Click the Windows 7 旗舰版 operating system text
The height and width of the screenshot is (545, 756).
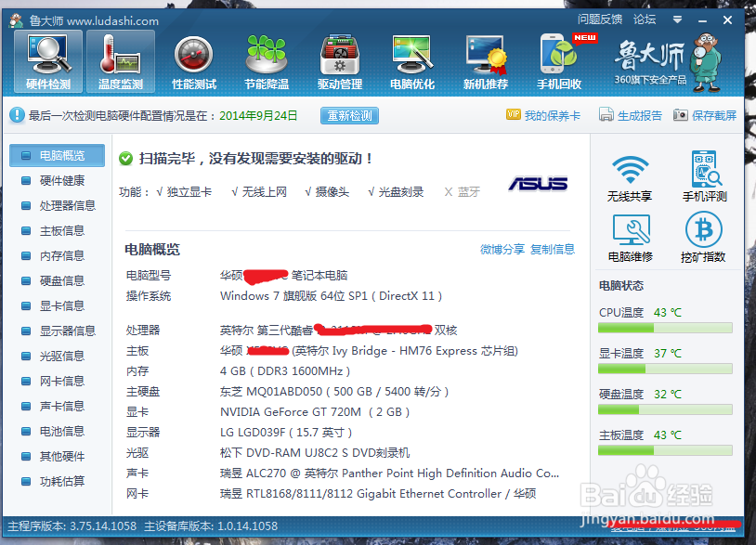[331, 296]
